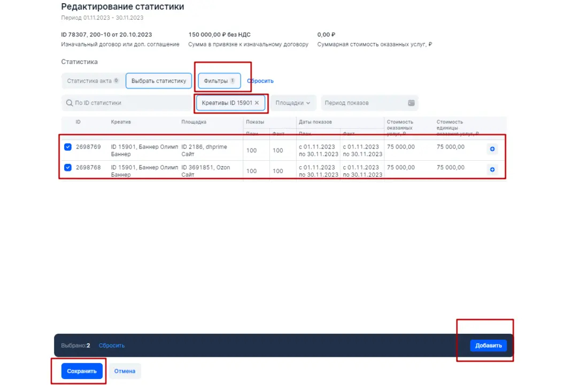Screen dimensions: 588x385
Task: Click the Креатив column header
Action: [x=121, y=122]
